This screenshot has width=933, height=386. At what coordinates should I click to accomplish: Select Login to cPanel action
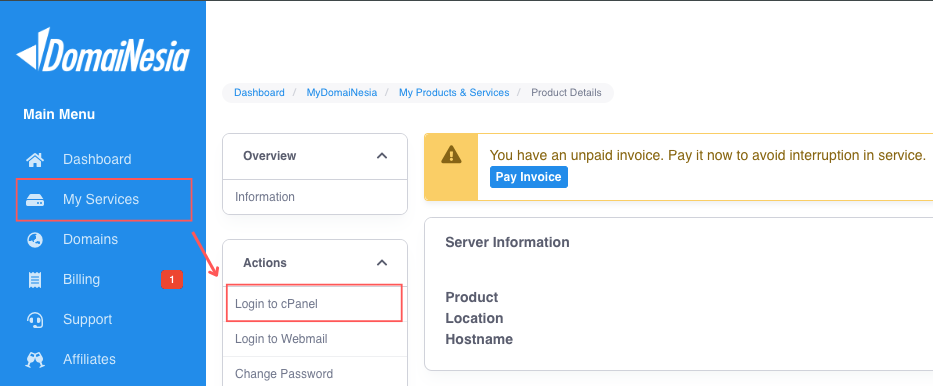click(315, 304)
